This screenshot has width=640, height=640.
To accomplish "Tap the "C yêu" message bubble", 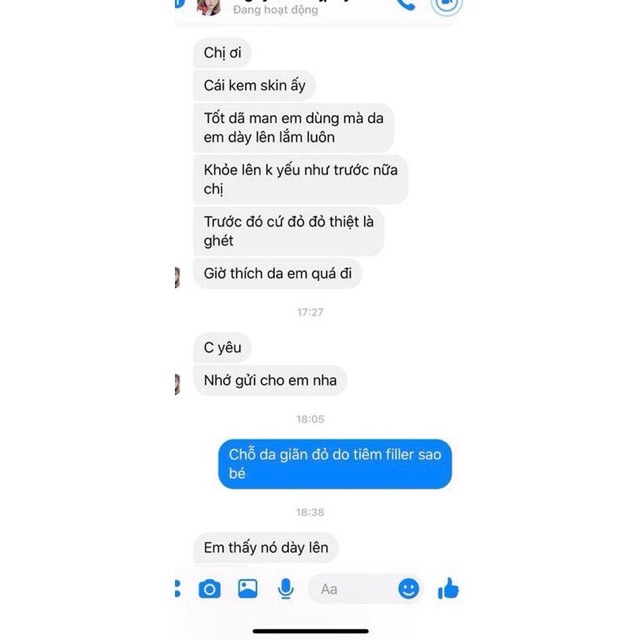I will pyautogui.click(x=222, y=348).
